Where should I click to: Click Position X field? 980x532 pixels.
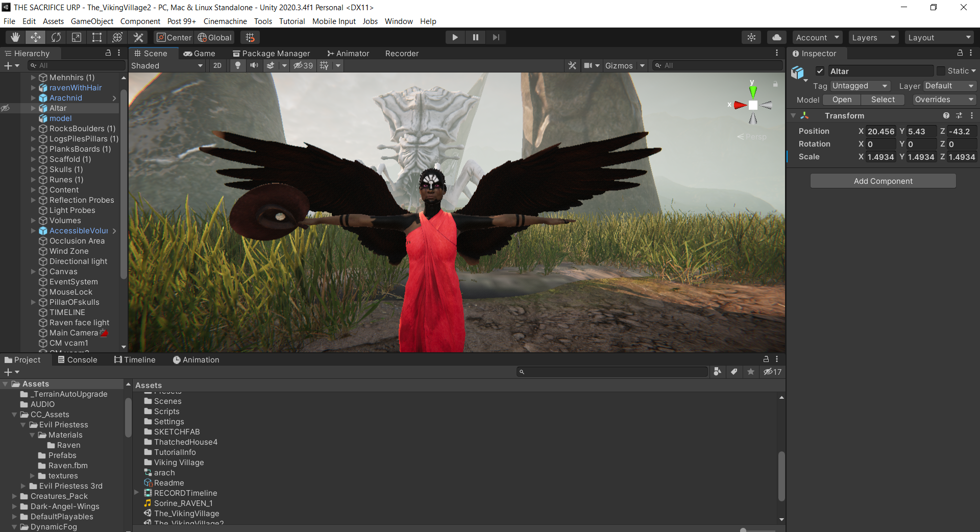point(881,131)
